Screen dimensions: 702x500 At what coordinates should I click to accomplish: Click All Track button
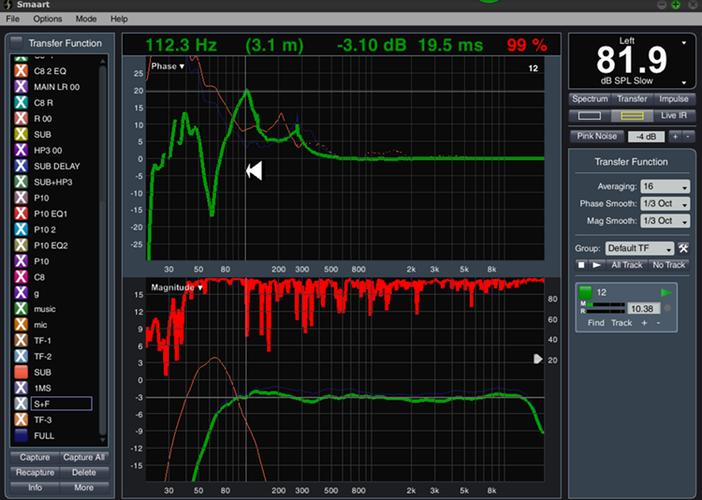point(626,265)
